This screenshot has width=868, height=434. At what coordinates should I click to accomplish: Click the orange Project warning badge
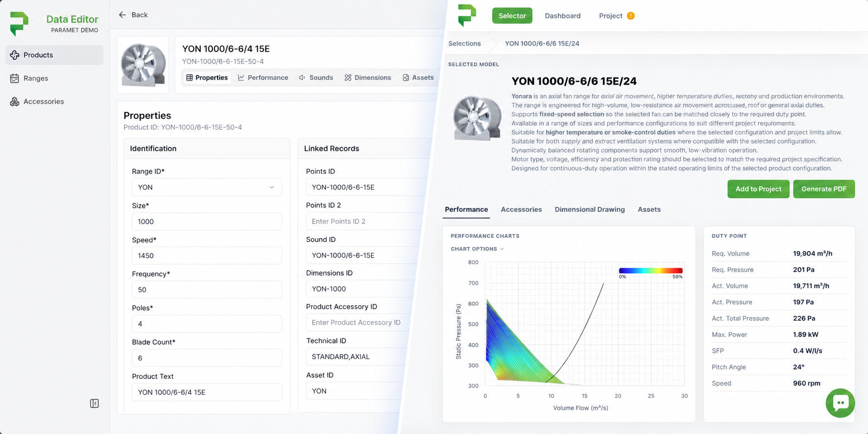(631, 16)
